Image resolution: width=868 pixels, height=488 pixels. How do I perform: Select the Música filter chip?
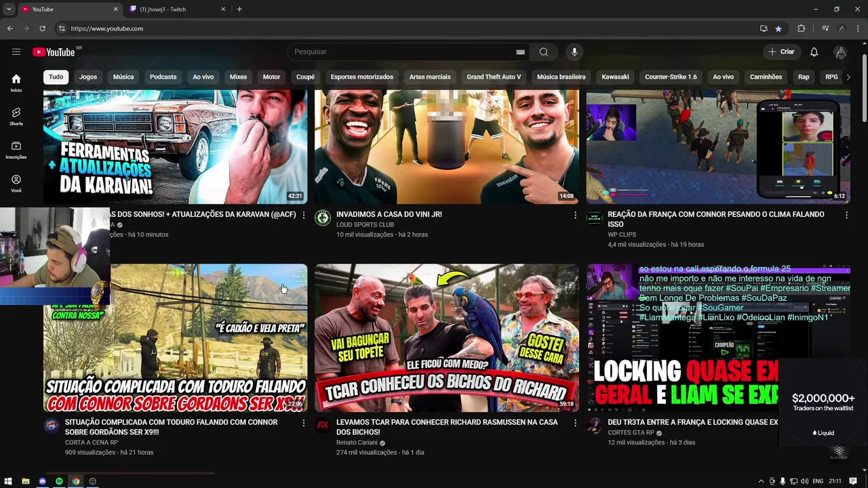click(x=123, y=77)
